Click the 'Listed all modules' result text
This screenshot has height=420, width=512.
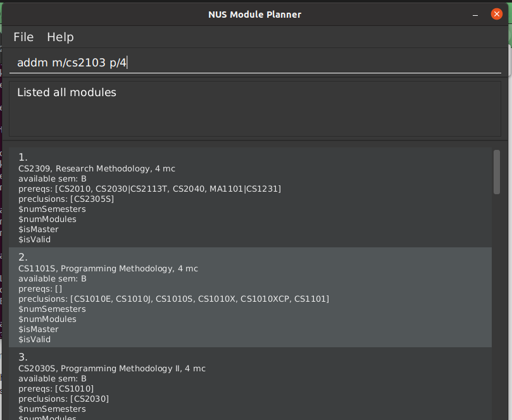(66, 92)
